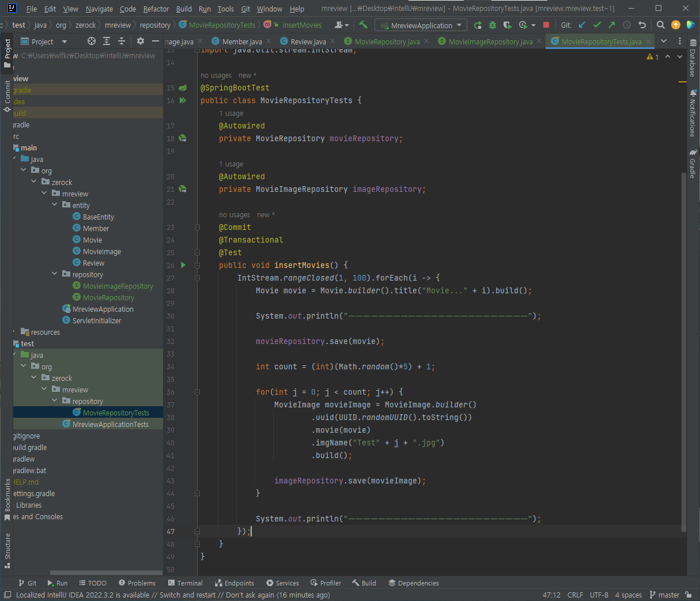The width and height of the screenshot is (700, 601).
Task: Click the Profiler run icon in toolbar
Action: pos(523,25)
